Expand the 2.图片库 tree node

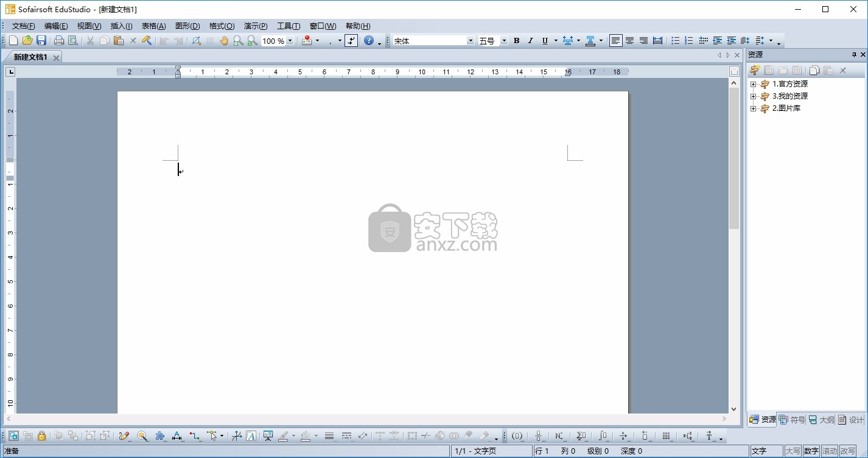(754, 108)
